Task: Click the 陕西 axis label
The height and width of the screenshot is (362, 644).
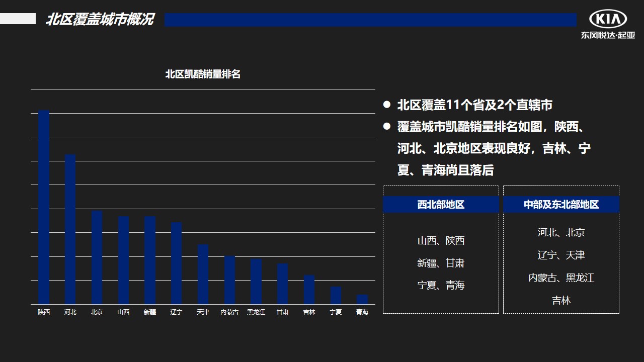Action: pyautogui.click(x=44, y=312)
